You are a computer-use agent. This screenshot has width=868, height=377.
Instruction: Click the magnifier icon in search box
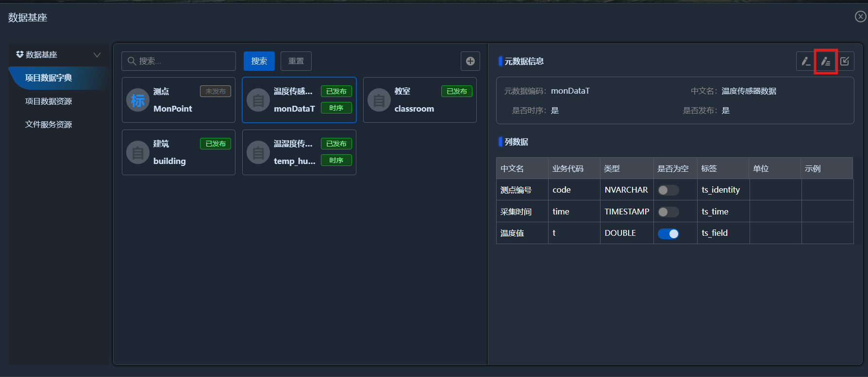point(132,61)
